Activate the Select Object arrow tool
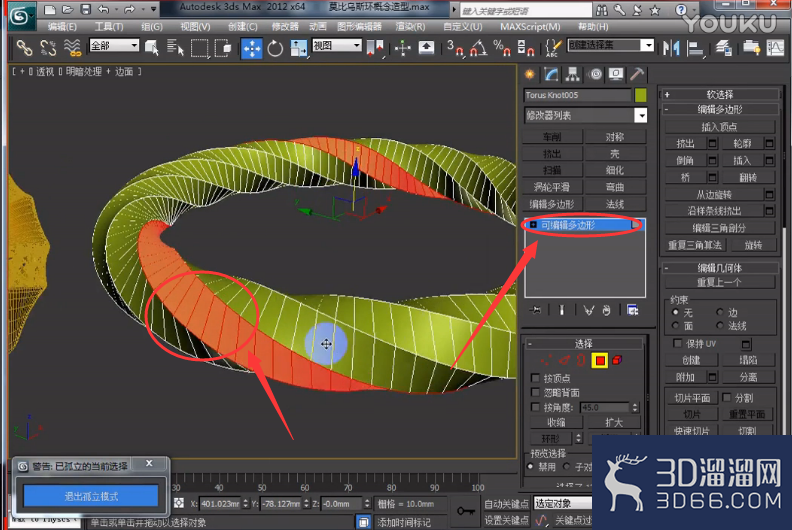The width and height of the screenshot is (792, 530). (x=152, y=48)
